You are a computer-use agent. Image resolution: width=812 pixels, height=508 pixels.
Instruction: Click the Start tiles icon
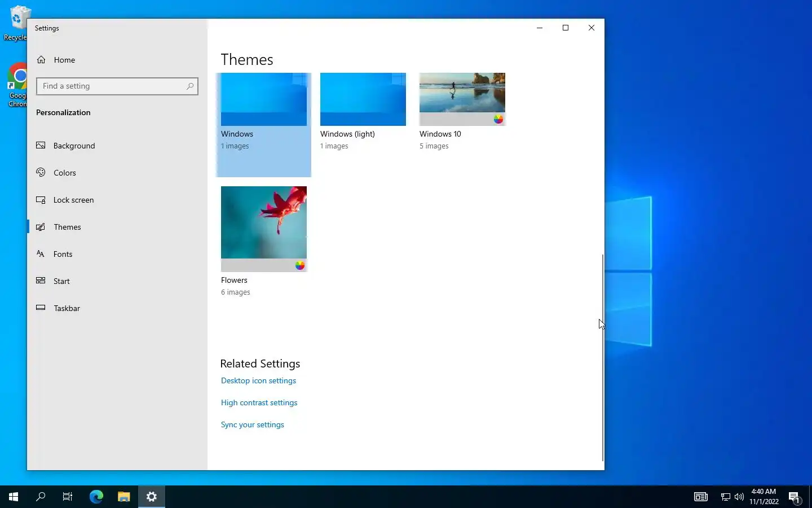(41, 281)
